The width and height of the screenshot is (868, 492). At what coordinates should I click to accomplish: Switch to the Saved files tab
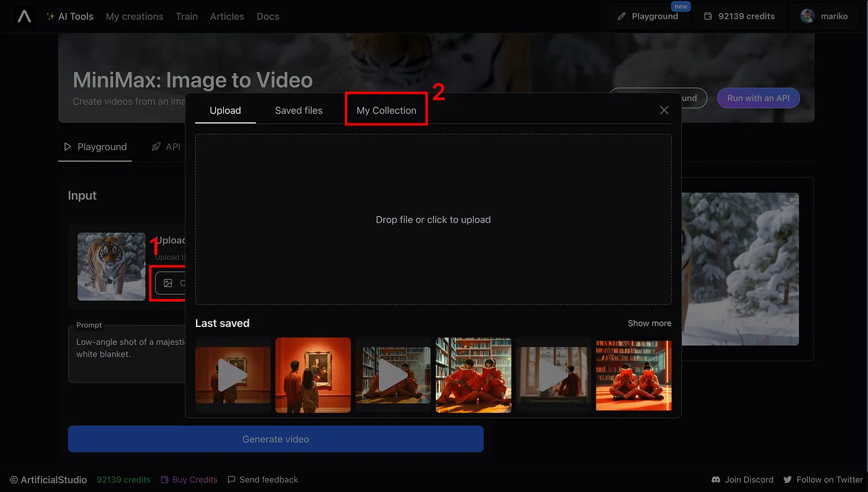[299, 110]
